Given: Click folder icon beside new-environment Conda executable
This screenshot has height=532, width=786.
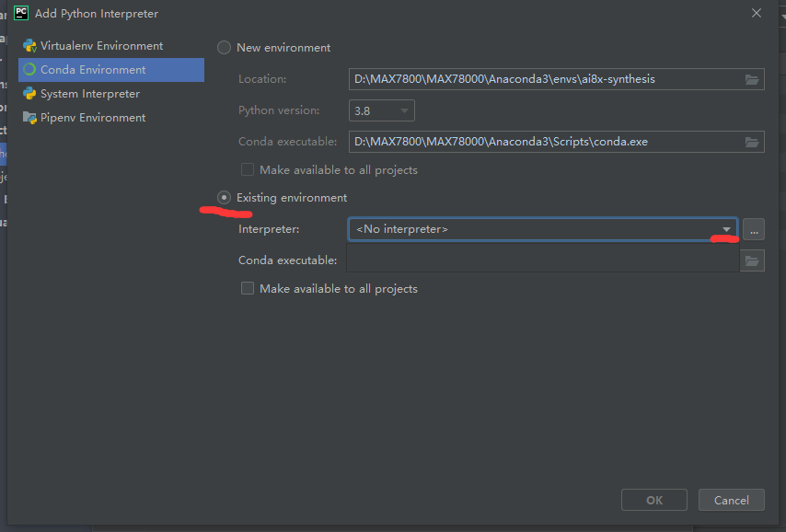Looking at the screenshot, I should (752, 142).
